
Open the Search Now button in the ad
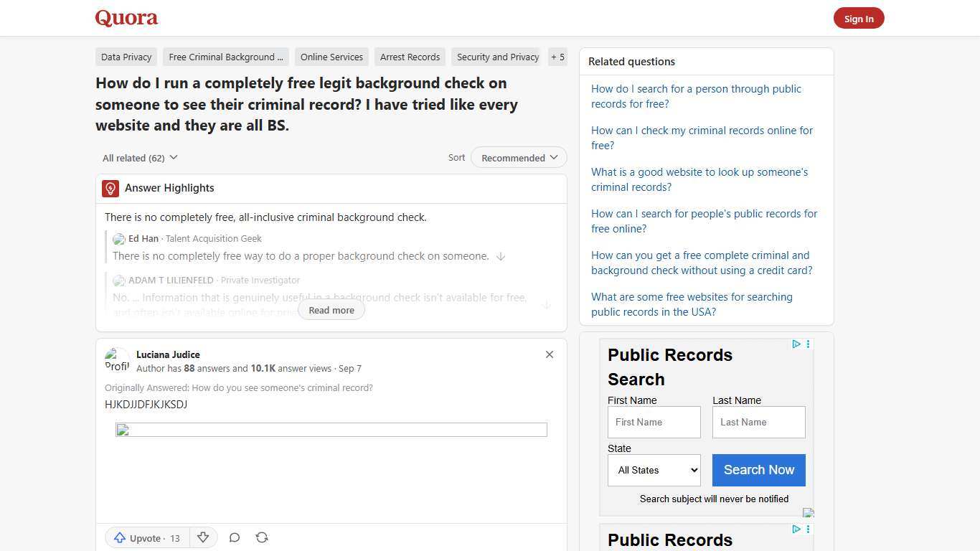[x=758, y=470]
